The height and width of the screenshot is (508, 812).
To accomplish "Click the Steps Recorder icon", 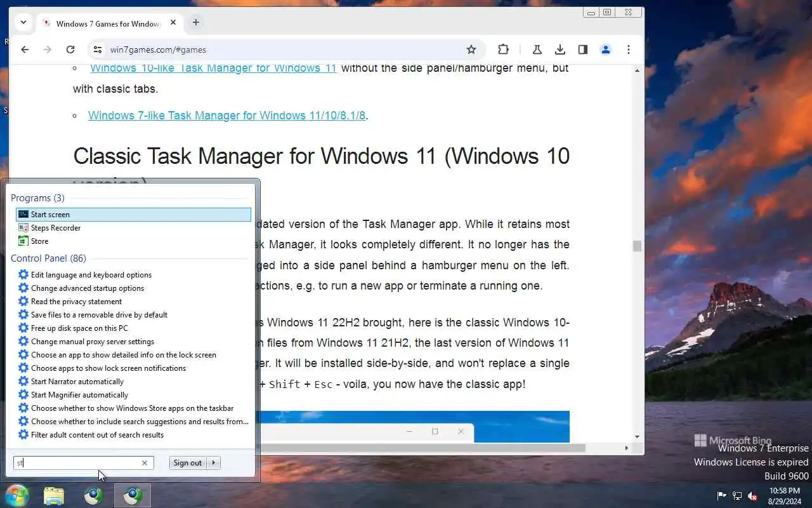I will 23,228.
